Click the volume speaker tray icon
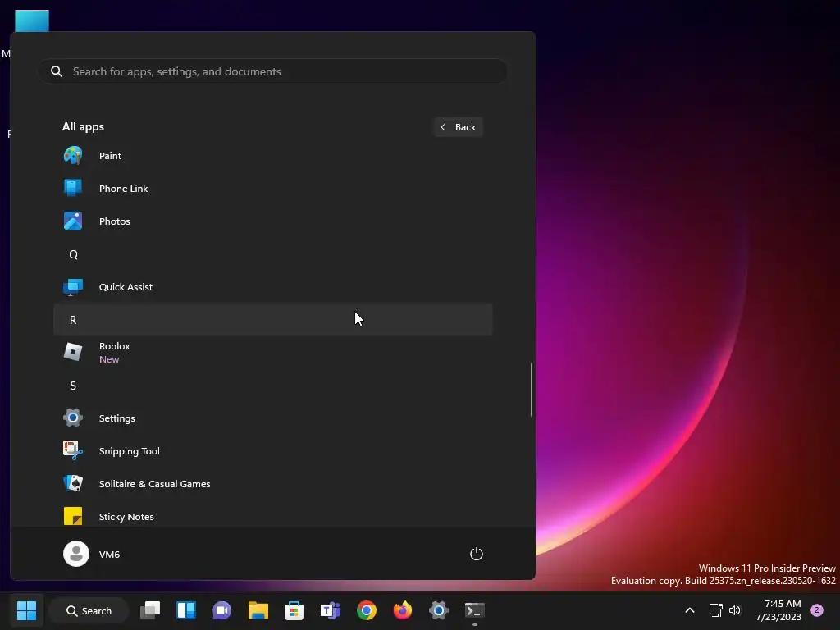The height and width of the screenshot is (630, 840). tap(735, 610)
